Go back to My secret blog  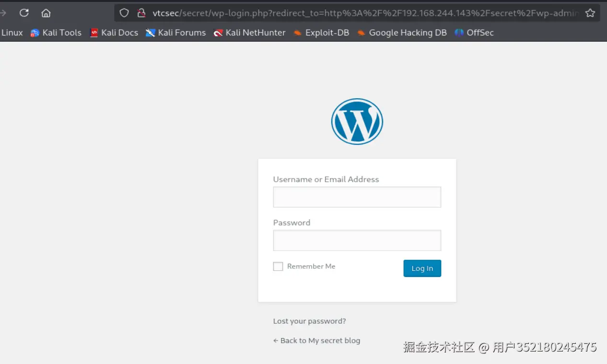316,341
